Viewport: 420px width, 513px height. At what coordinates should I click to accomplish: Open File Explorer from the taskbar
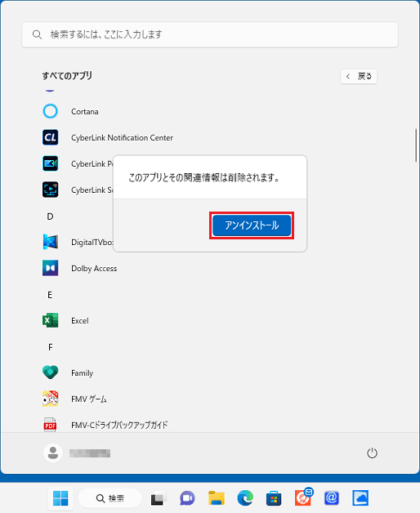click(x=216, y=498)
